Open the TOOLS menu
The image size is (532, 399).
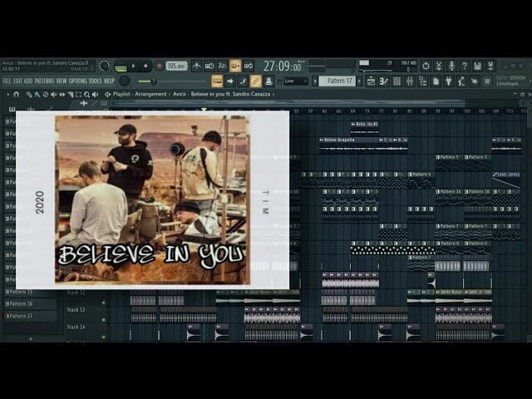[96, 81]
